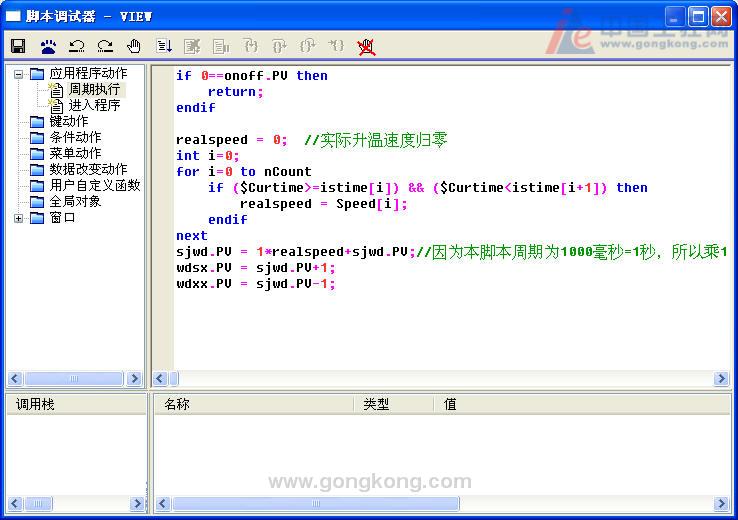Open the 进入程序 script item
The image size is (738, 520).
click(93, 106)
